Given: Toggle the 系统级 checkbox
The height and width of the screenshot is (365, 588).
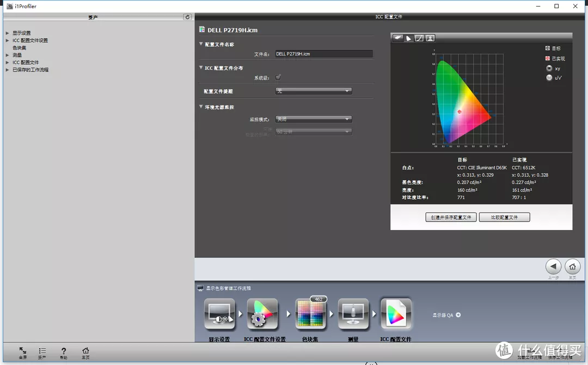Looking at the screenshot, I should click(x=278, y=77).
